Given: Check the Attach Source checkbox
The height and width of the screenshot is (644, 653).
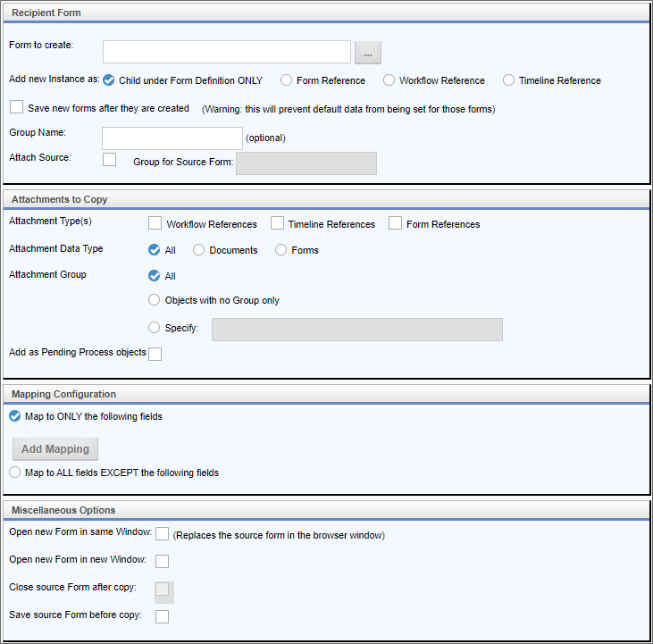Looking at the screenshot, I should [110, 159].
